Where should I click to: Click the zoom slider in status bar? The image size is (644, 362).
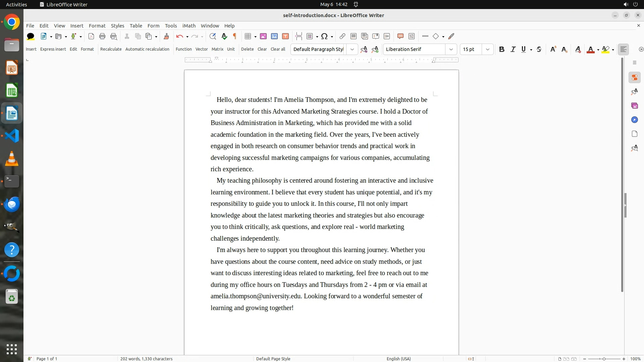click(604, 359)
